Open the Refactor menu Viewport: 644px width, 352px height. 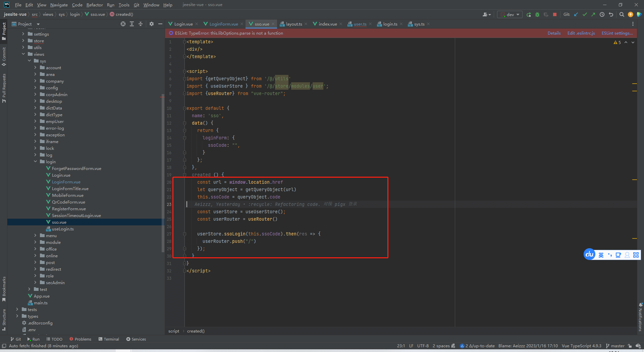[95, 5]
